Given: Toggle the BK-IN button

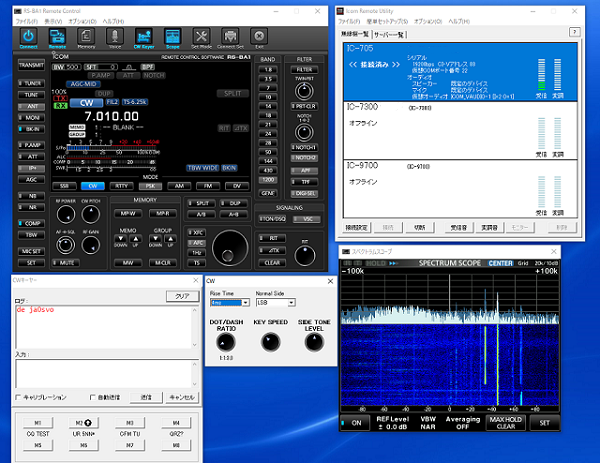Looking at the screenshot, I should coord(31,129).
